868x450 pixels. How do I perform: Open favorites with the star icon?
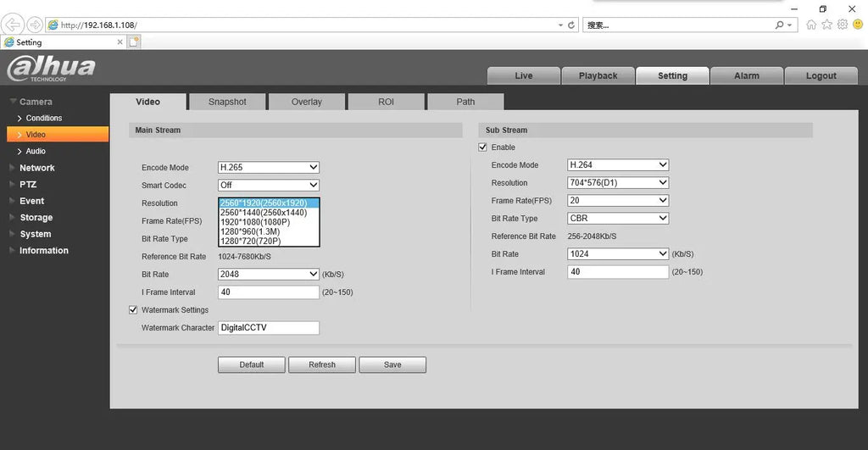(827, 25)
